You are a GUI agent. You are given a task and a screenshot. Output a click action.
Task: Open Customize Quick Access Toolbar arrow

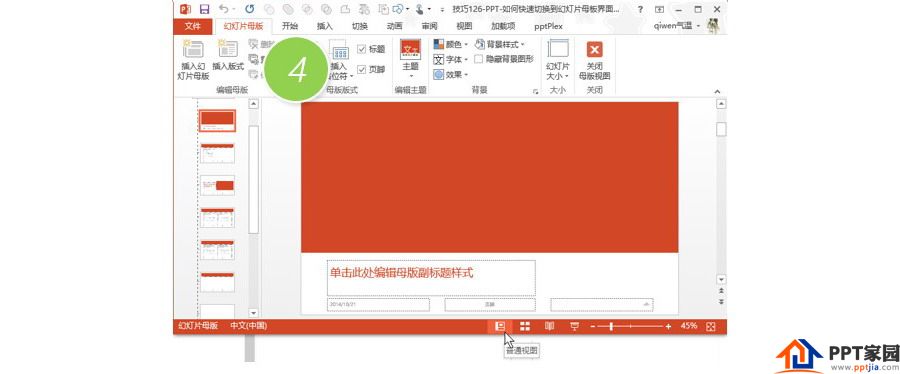(442, 10)
